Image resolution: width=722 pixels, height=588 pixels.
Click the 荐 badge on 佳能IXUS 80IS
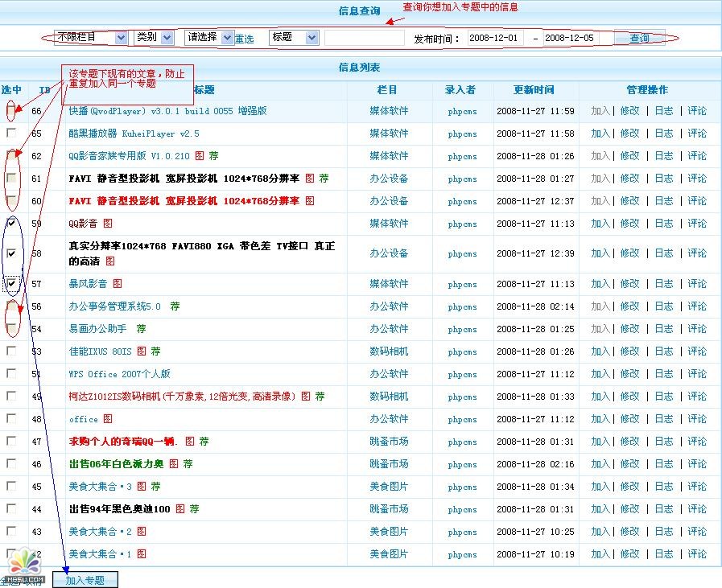(x=155, y=352)
